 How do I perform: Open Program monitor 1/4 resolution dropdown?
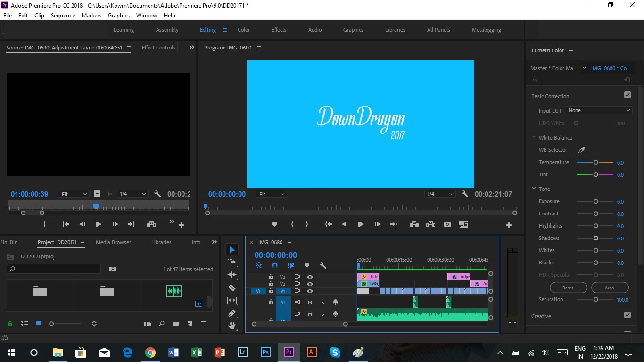[440, 194]
